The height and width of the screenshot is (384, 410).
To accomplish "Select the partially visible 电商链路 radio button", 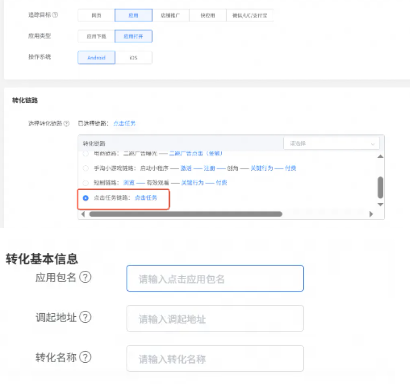I will (x=86, y=154).
